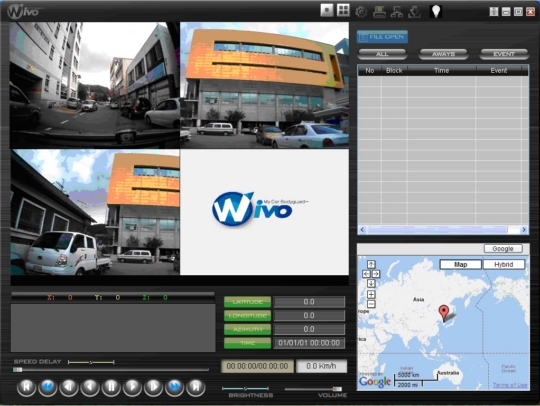Step back one frame
Screen dimensions: 540x406
point(69,387)
